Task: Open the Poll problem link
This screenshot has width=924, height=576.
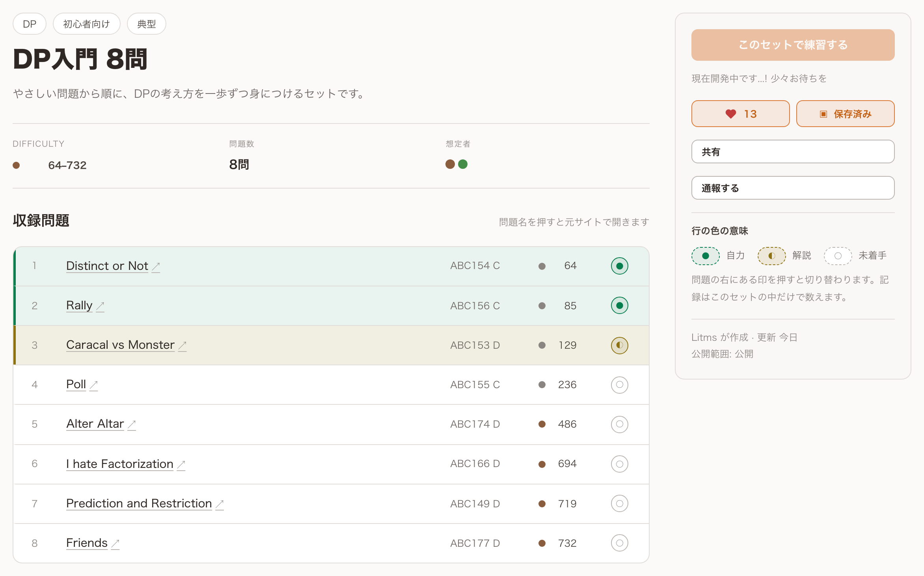Action: pos(76,384)
